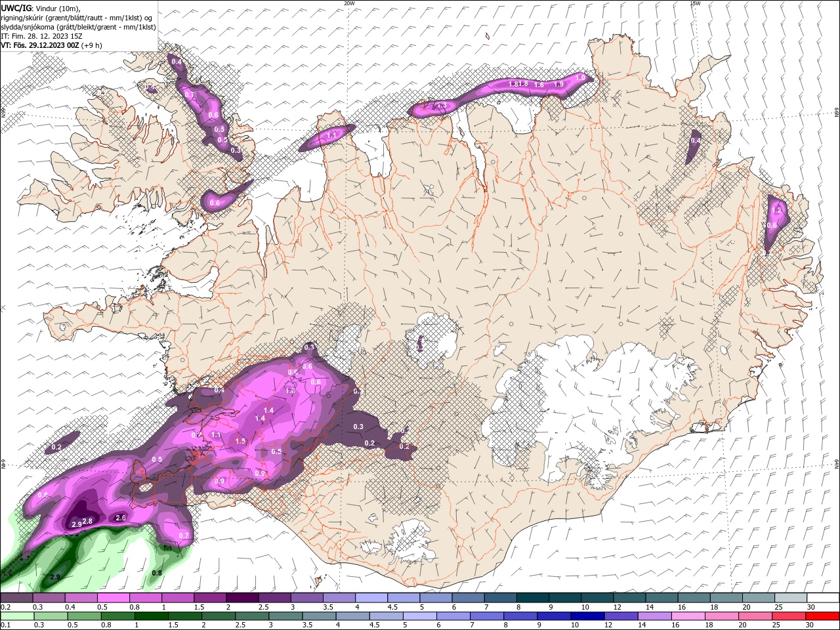This screenshot has height=630, width=840.
Task: Click the bright red 30 rain legend swatch
Action: tap(822, 616)
